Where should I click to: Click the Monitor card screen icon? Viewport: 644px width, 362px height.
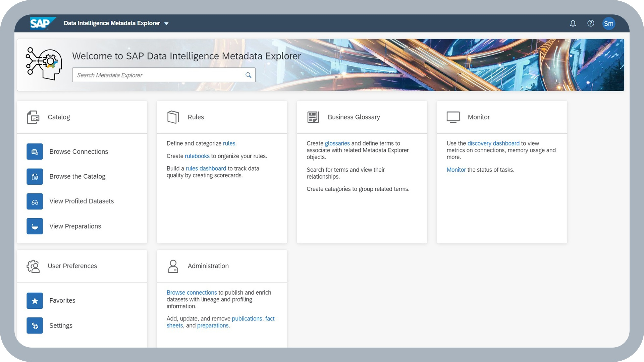[453, 117]
